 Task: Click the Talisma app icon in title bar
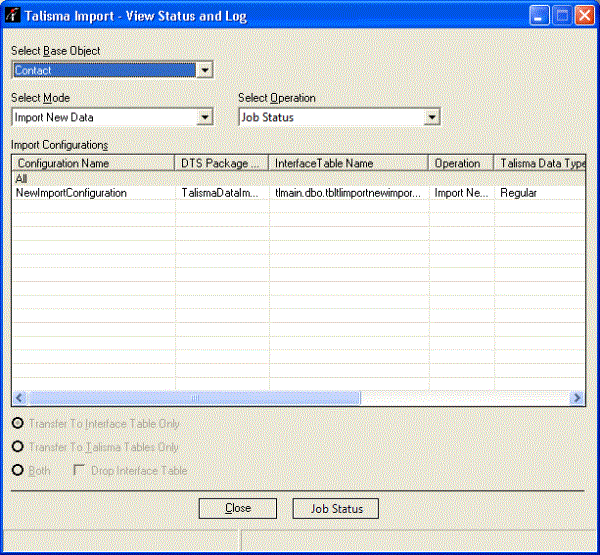tap(13, 15)
